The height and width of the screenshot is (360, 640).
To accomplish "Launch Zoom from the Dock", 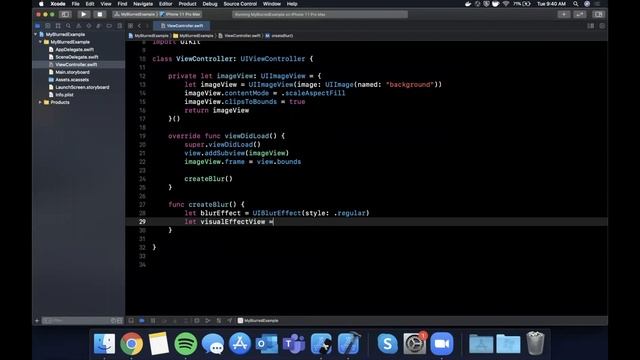I will [x=442, y=344].
